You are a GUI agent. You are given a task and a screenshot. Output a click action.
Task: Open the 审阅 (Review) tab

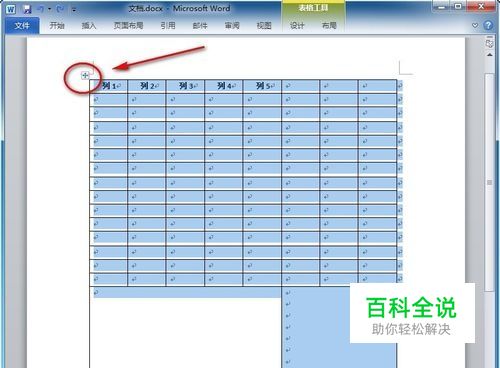pyautogui.click(x=232, y=25)
